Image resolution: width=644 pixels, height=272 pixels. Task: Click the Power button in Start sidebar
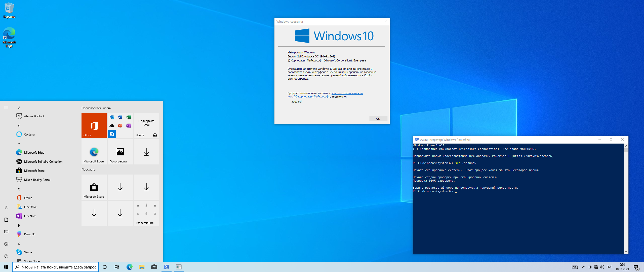point(6,256)
